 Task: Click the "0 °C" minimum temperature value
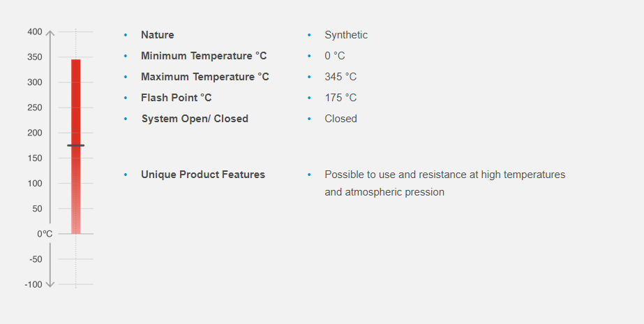click(x=335, y=56)
